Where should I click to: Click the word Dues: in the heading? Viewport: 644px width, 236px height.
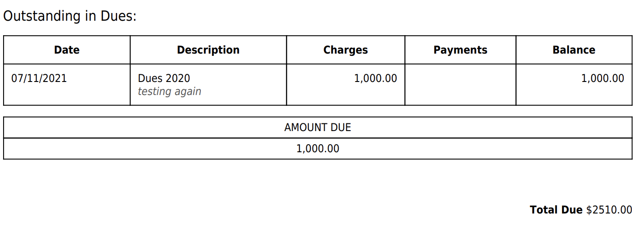(118, 17)
